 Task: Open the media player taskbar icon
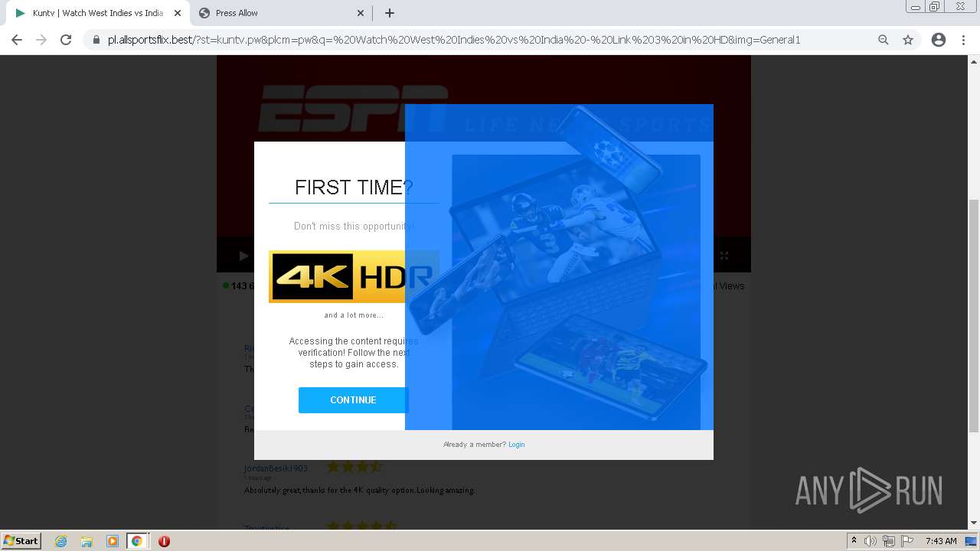pyautogui.click(x=113, y=541)
